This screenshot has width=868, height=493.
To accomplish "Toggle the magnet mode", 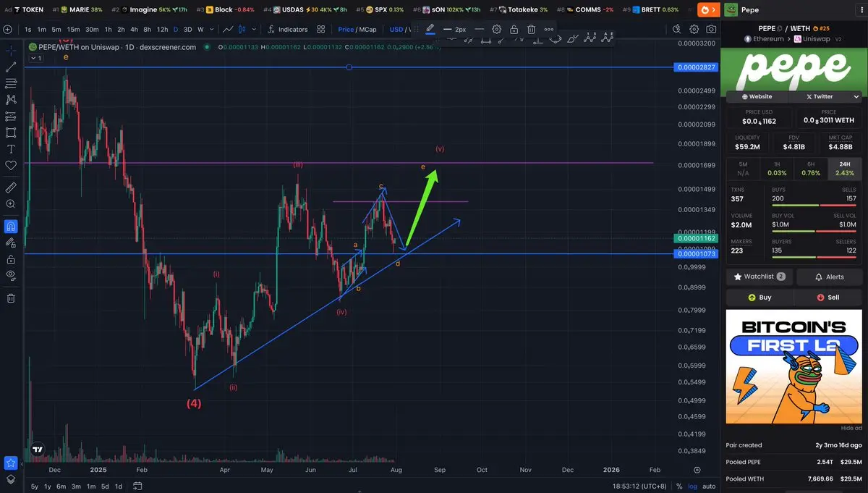I will (11, 226).
